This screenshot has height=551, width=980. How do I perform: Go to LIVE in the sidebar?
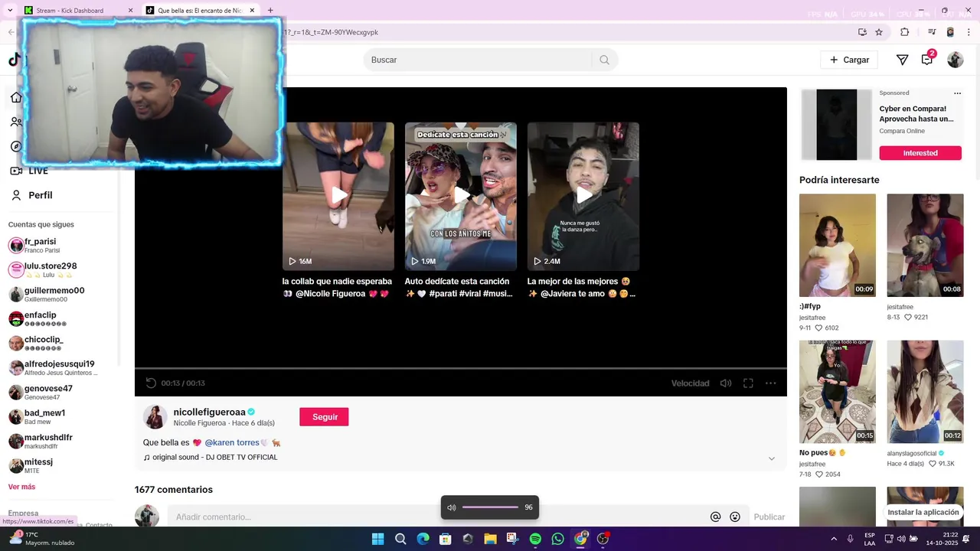29,171
